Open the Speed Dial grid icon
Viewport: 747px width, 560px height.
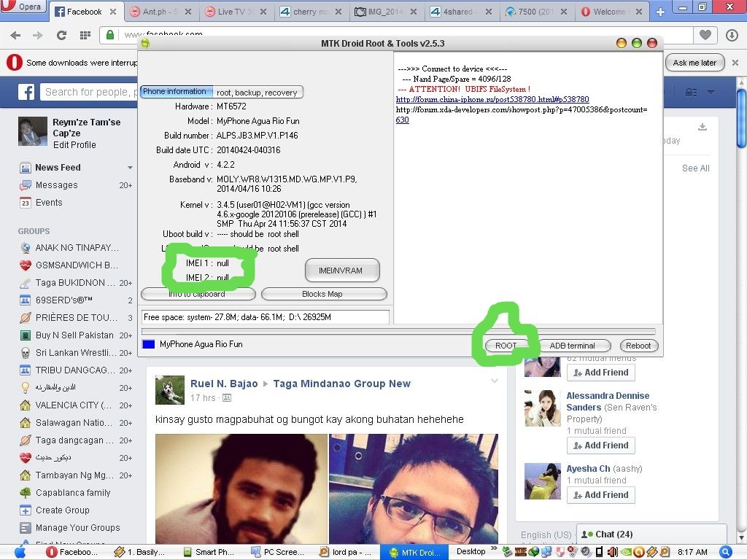[x=85, y=35]
